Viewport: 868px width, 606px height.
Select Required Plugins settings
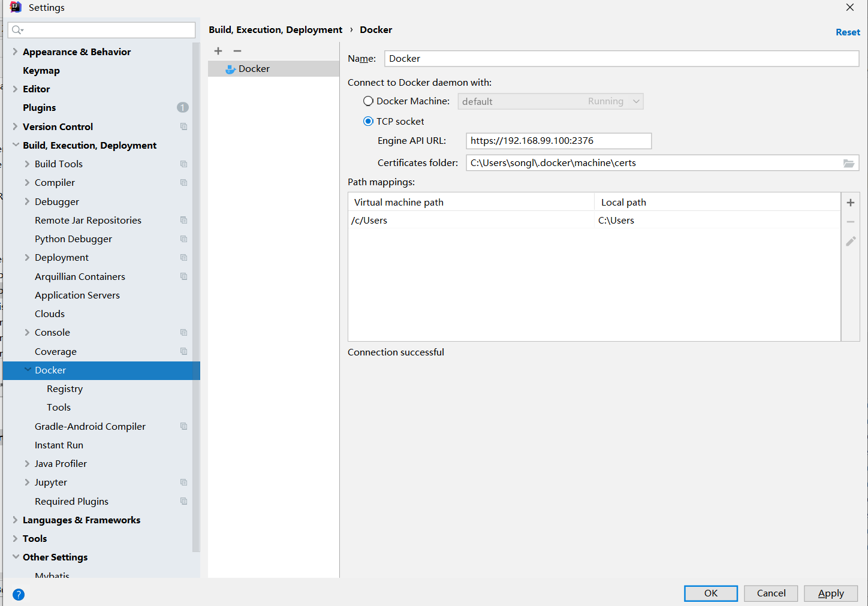point(71,501)
